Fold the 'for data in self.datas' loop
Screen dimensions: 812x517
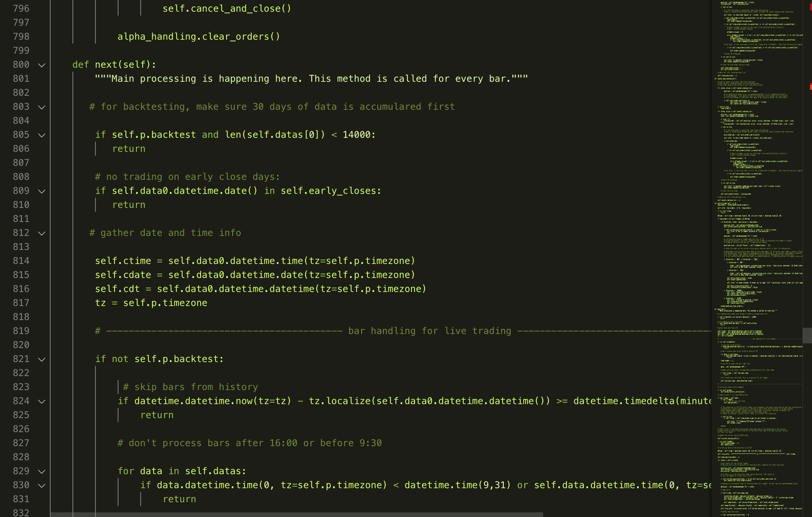tap(42, 471)
